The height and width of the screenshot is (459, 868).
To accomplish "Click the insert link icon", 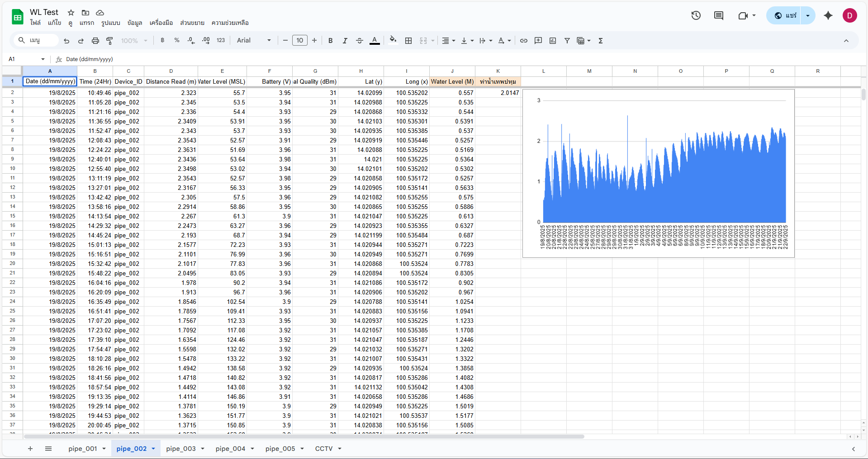I will 523,41.
